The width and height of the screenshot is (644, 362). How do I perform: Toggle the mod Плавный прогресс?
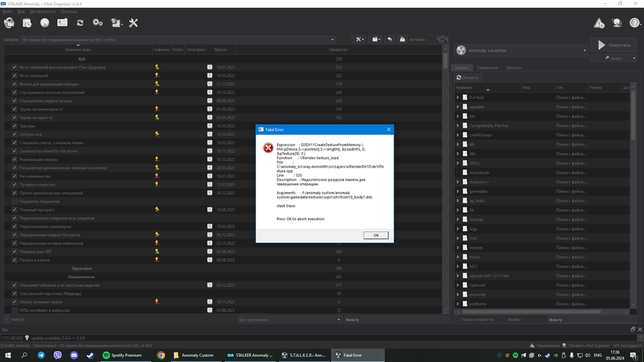[x=14, y=209]
